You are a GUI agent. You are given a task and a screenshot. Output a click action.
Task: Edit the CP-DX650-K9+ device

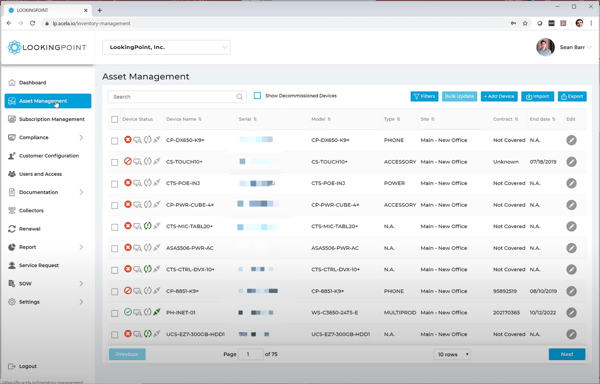pyautogui.click(x=571, y=140)
